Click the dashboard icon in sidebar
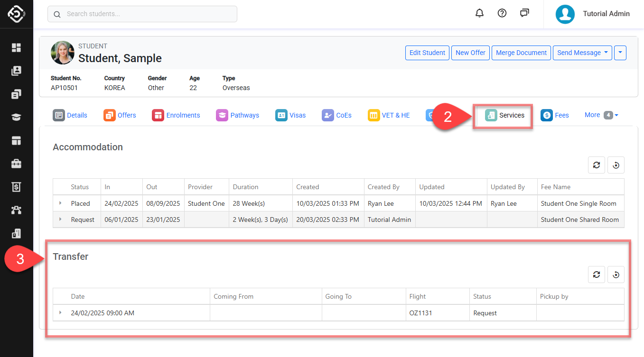This screenshot has width=644, height=357. point(17,47)
